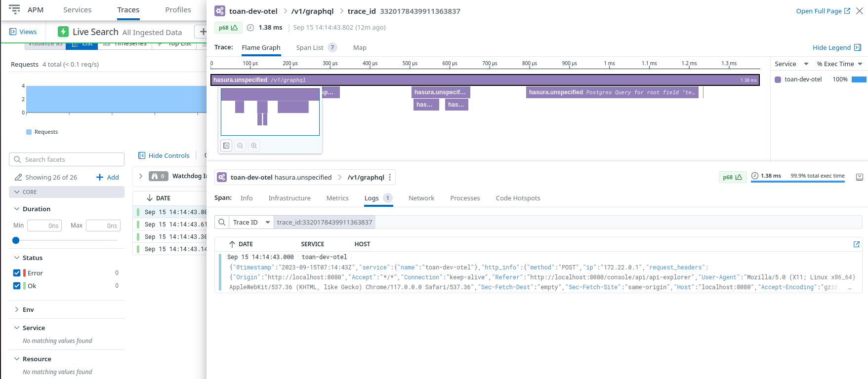This screenshot has height=379, width=868.
Task: Expand the Watchdog Insights row
Action: click(x=141, y=176)
